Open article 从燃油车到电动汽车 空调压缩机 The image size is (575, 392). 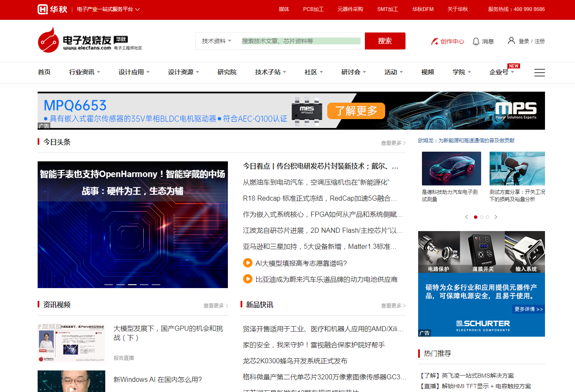[316, 182]
